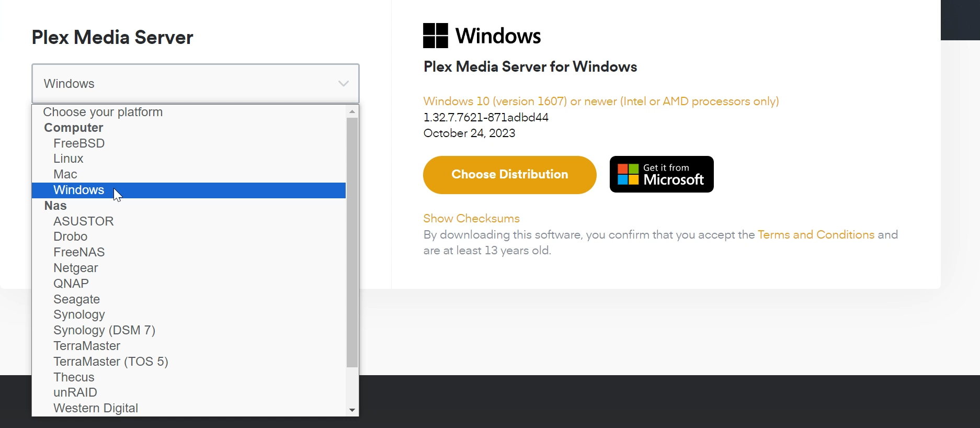Click the Windows 10 requirements text
Screen dimensions: 980x428
coord(601,102)
